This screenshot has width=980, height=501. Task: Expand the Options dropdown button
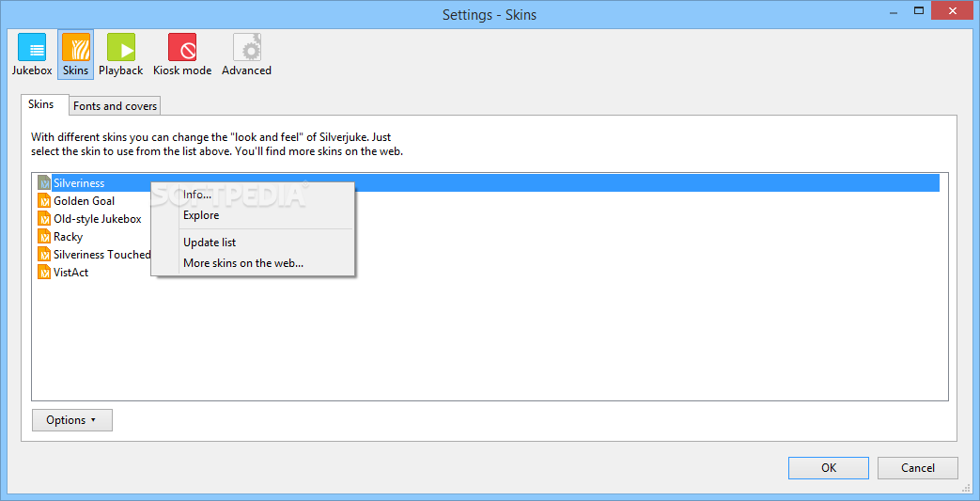click(72, 420)
